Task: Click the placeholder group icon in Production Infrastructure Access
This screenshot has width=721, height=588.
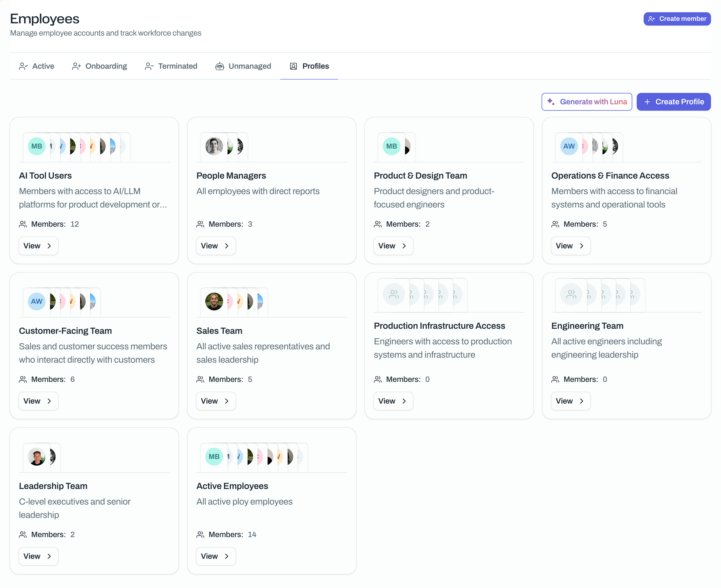Action: click(394, 294)
